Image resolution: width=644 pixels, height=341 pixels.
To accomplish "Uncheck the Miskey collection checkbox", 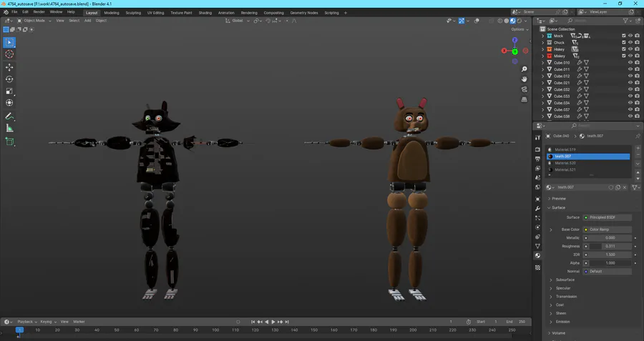I will tap(623, 56).
